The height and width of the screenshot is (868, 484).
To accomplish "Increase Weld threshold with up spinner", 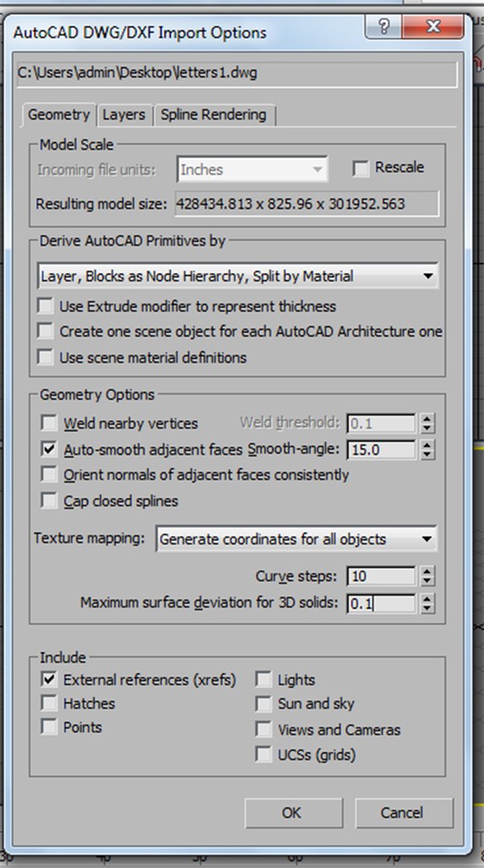I will pyautogui.click(x=427, y=419).
